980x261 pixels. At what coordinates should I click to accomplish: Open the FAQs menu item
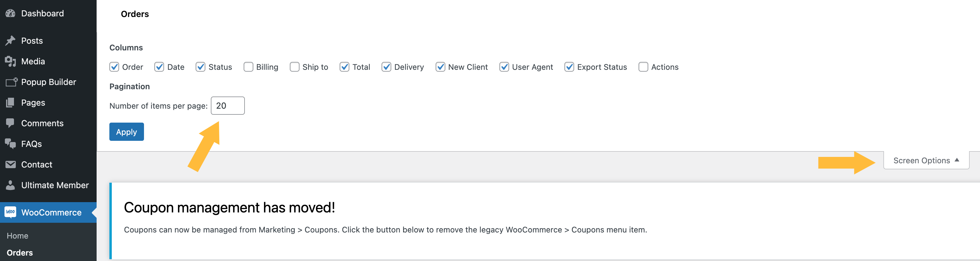pyautogui.click(x=32, y=144)
